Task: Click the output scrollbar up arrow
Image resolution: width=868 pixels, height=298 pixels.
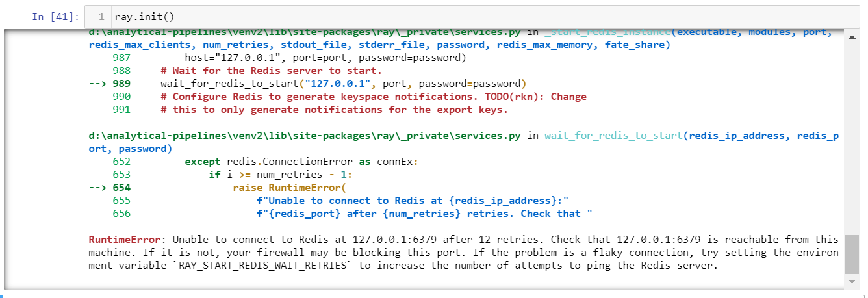Action: (x=852, y=37)
